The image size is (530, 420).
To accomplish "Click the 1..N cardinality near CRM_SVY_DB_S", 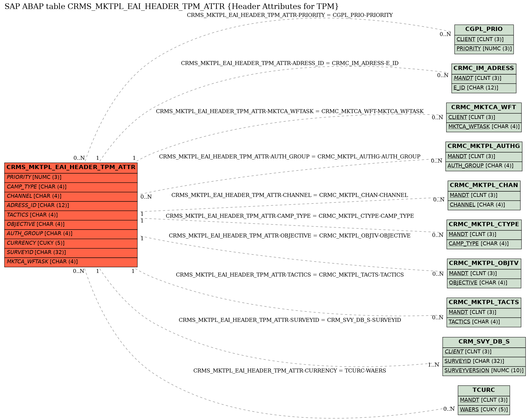I will 433,365.
